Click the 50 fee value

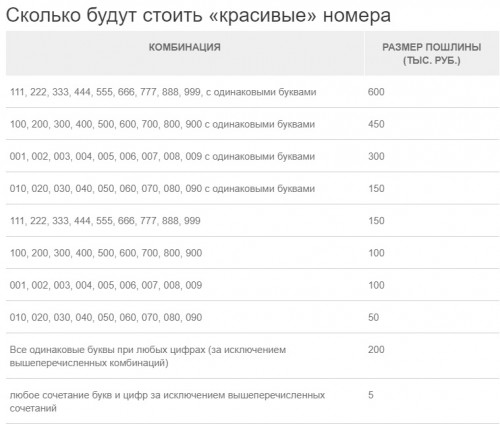[373, 317]
